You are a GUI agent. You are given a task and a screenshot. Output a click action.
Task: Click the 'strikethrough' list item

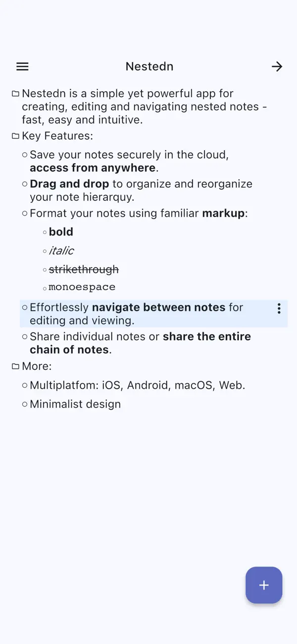(83, 269)
